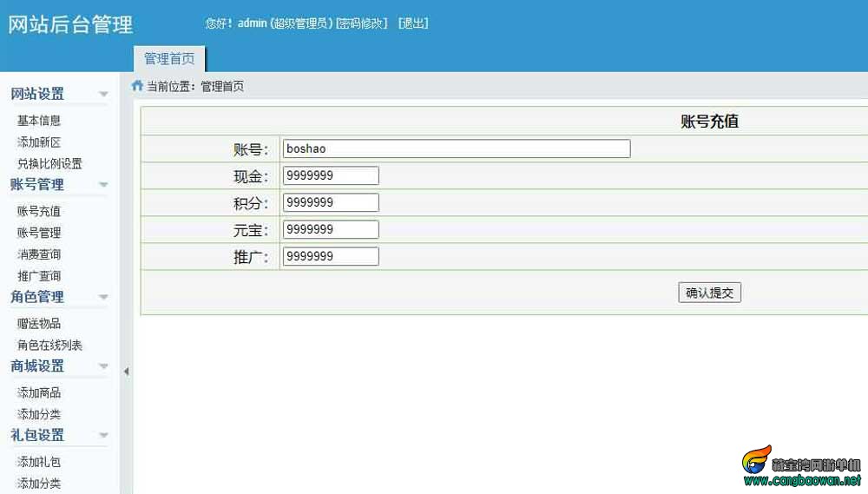The width and height of the screenshot is (868, 494).
Task: Open 推广查询 in the sidebar
Action: [x=39, y=276]
